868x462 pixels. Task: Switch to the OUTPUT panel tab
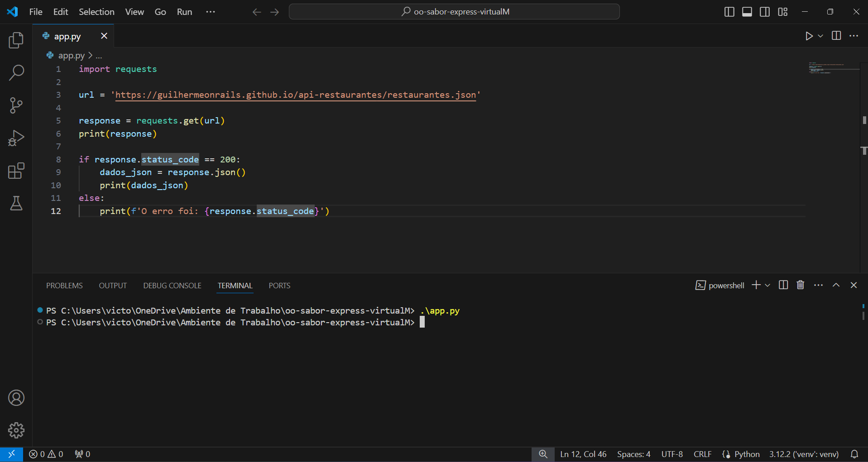(x=113, y=286)
